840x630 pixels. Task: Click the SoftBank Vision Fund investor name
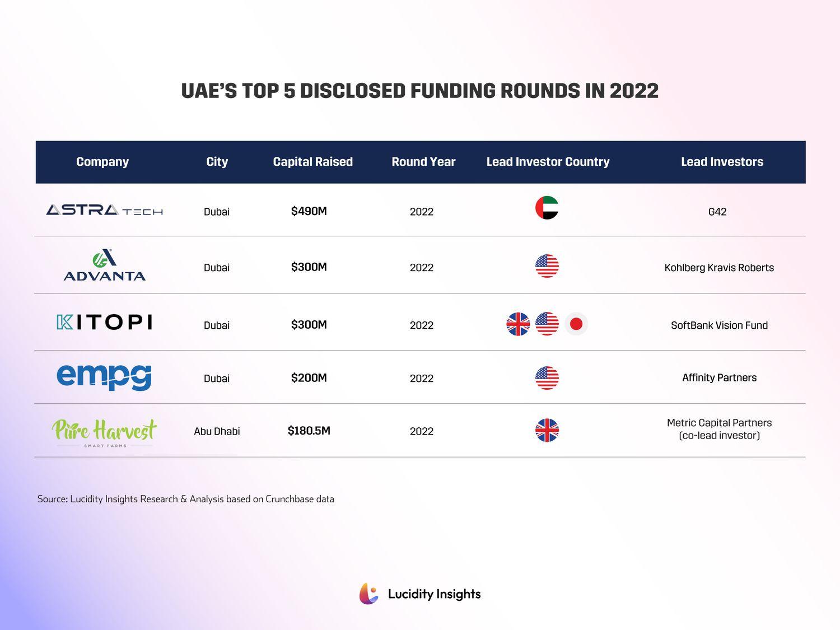719,325
